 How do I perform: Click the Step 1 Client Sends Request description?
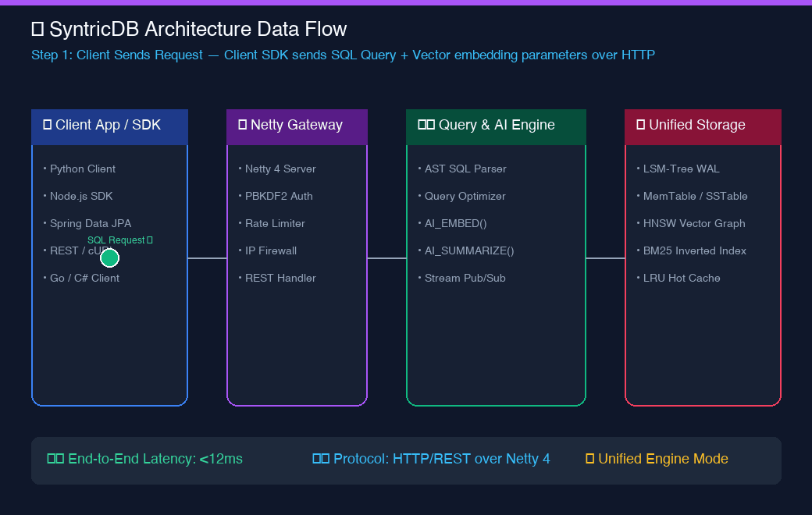(x=343, y=55)
